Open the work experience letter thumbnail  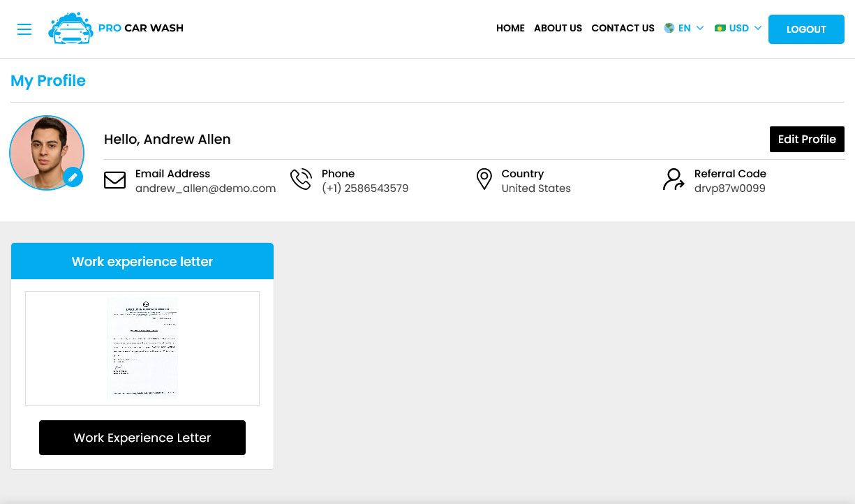142,348
